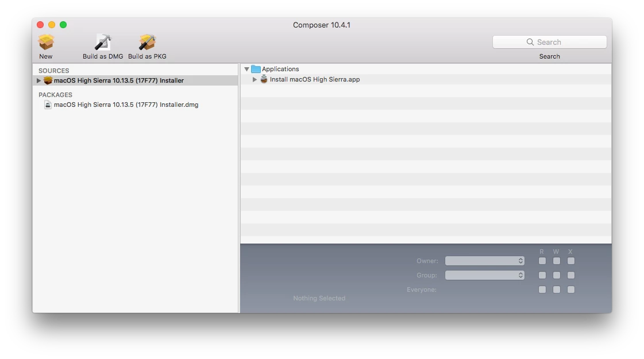The image size is (644, 359).
Task: Expand Install macOS High Sierra.app contents
Action: point(254,79)
